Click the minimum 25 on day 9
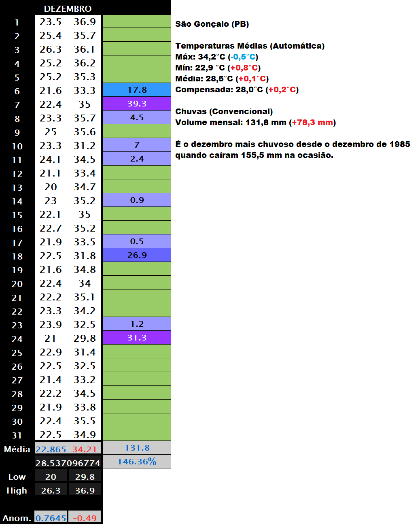Viewport: 420px width, 532px height. point(51,132)
